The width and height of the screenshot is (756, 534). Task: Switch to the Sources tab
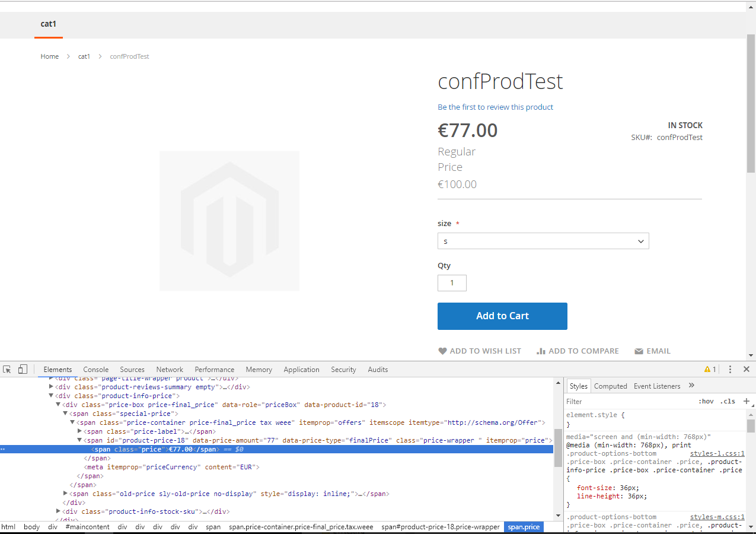[x=132, y=369]
